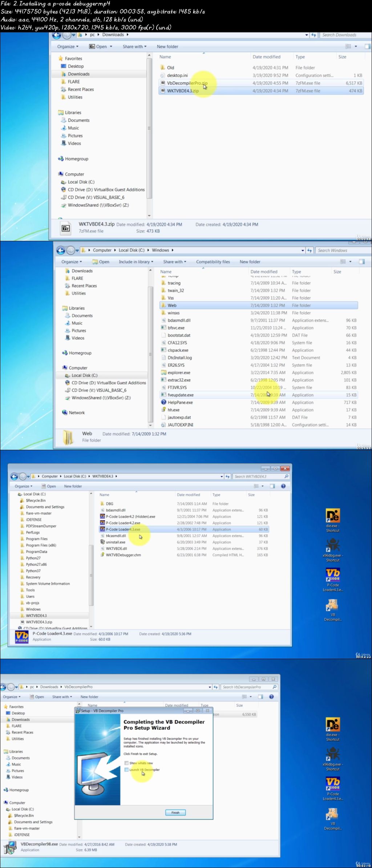
Task: Open die.exe shortcut beside the Setup wizard
Action: click(332, 729)
